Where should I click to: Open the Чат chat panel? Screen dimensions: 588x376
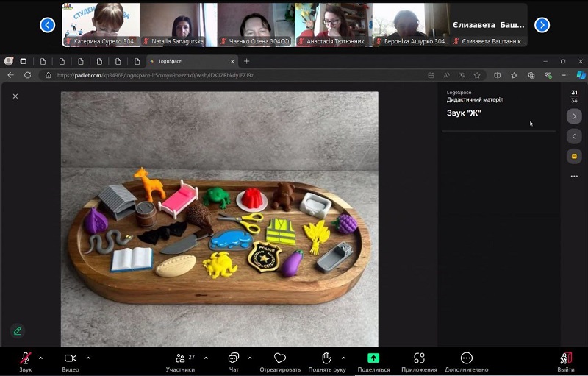[x=234, y=362]
